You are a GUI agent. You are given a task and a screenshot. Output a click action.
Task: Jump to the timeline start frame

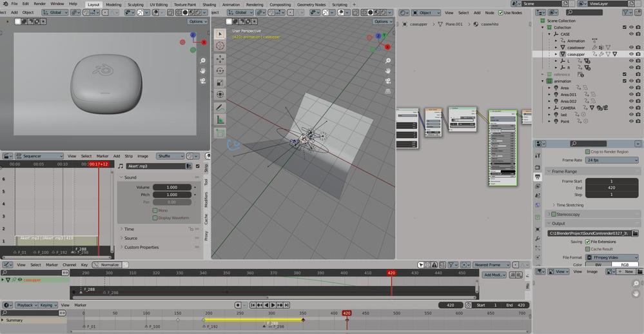tap(253, 305)
